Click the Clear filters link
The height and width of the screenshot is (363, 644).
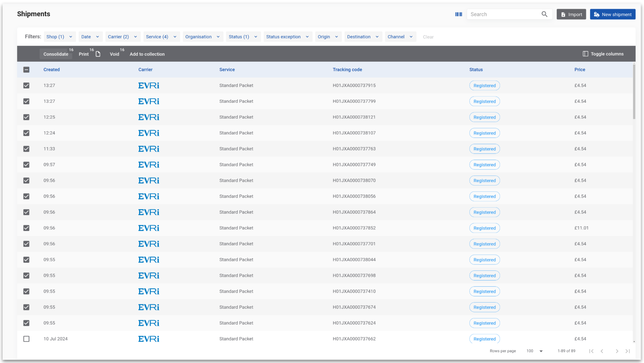click(428, 37)
